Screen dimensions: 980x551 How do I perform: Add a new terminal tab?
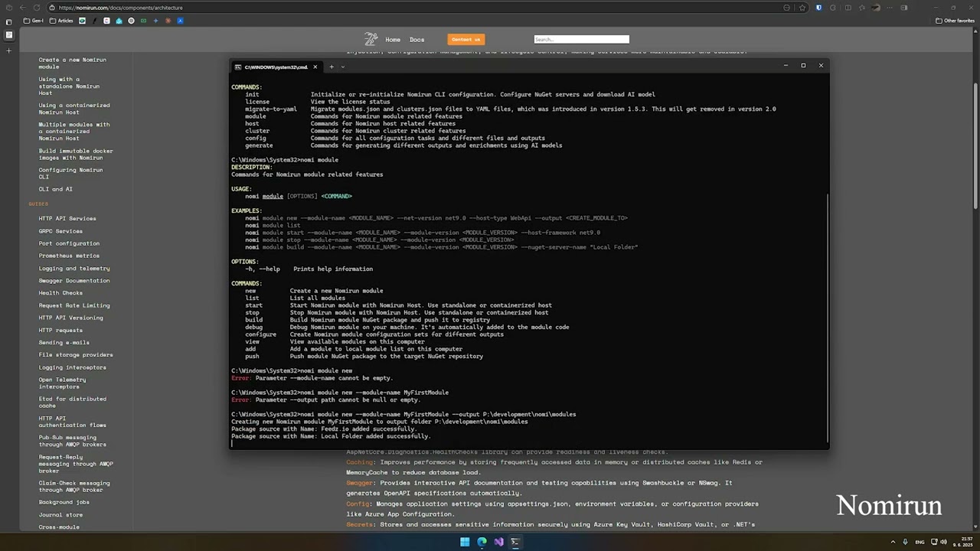pyautogui.click(x=332, y=67)
